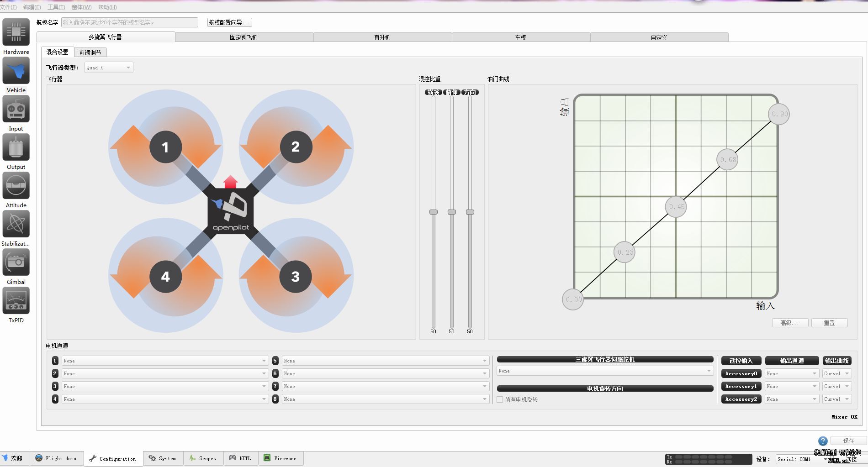Open motor channel 2 dropdown
This screenshot has width=868, height=467.
[x=165, y=373]
